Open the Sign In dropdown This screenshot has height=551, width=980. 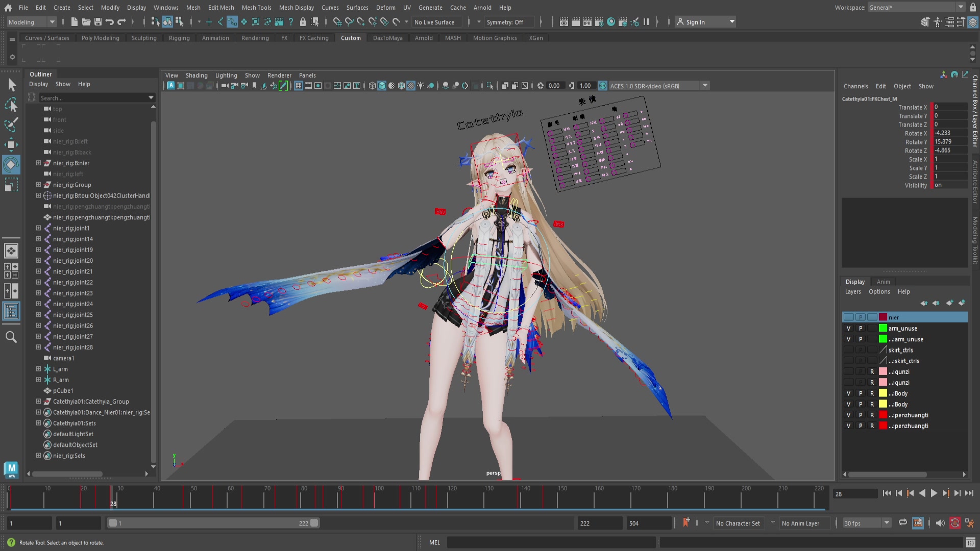click(706, 22)
